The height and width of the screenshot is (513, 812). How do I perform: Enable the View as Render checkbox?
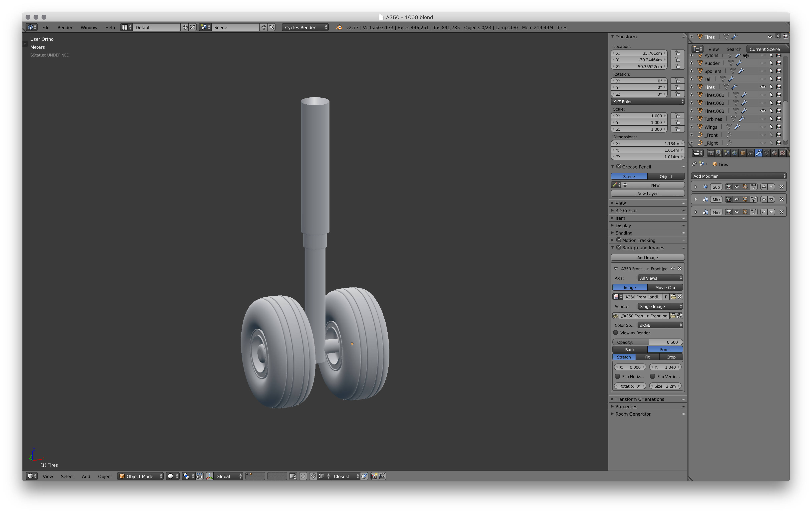616,333
